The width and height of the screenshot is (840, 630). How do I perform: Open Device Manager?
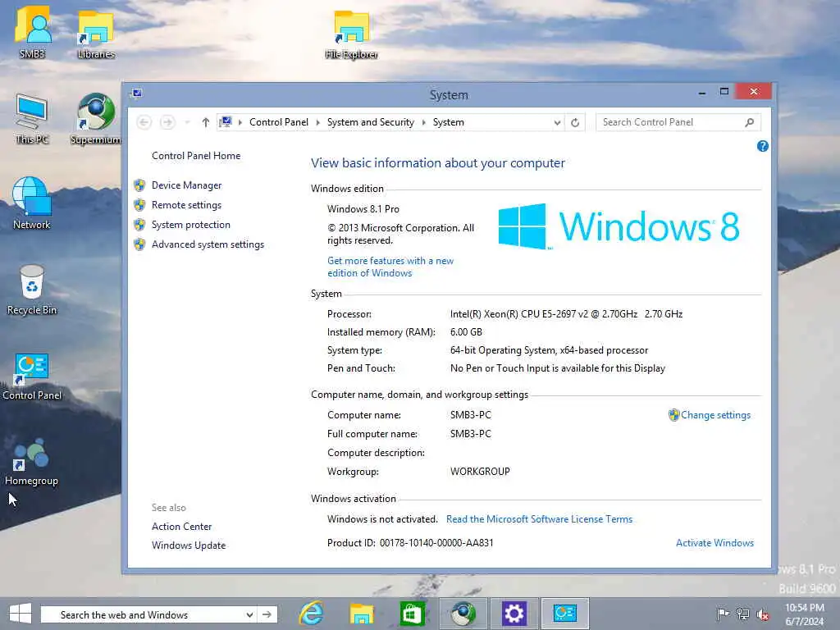[x=186, y=185]
